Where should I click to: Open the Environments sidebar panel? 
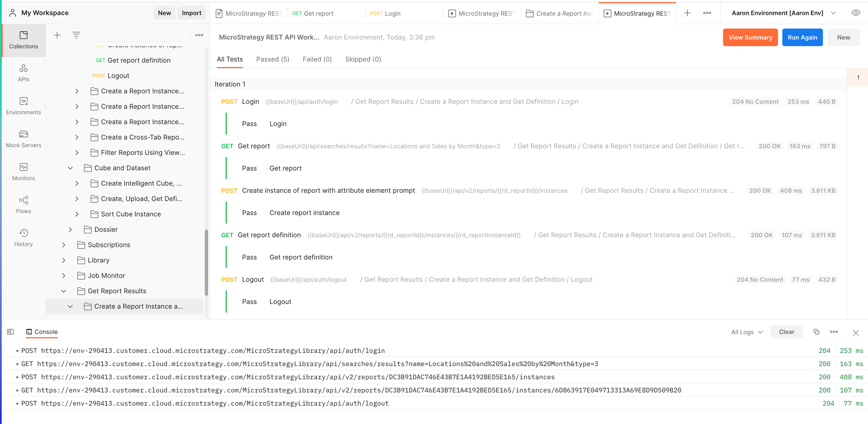point(23,105)
